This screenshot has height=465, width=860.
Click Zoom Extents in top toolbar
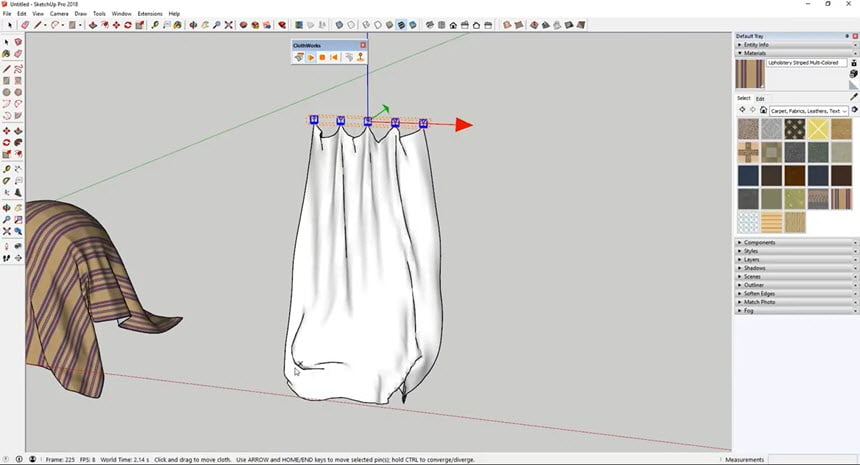tap(229, 25)
